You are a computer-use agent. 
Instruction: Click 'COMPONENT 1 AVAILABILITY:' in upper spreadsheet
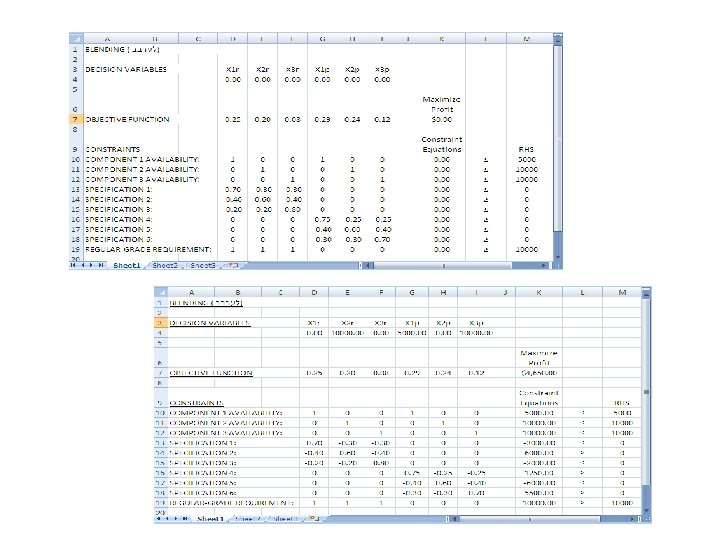142,159
